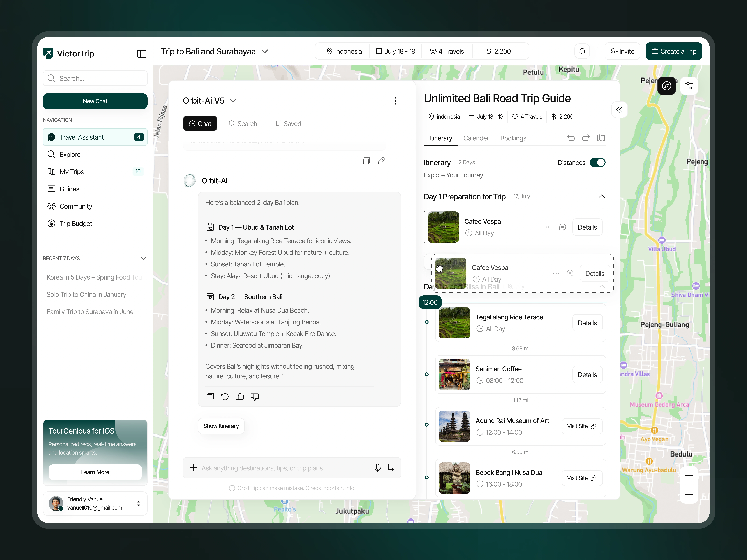The height and width of the screenshot is (560, 747).
Task: Give thumbs up to the response
Action: (x=240, y=397)
